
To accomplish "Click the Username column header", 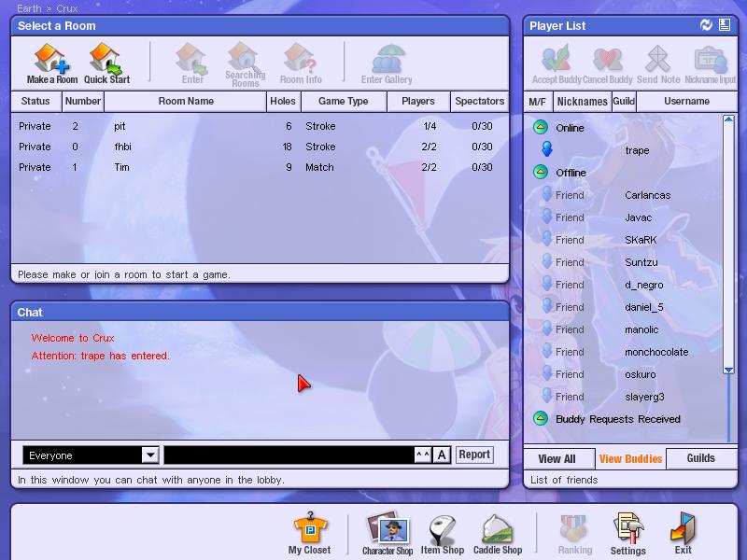I will 686,101.
